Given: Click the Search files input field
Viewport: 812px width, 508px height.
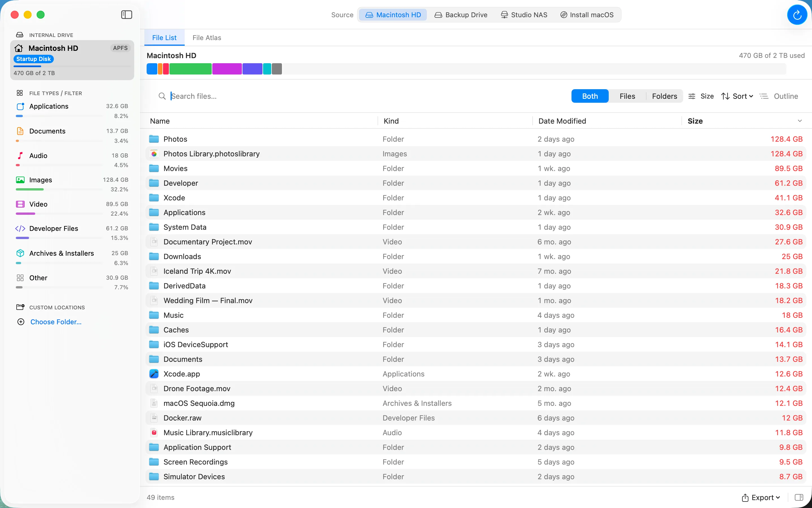Looking at the screenshot, I should [362, 97].
